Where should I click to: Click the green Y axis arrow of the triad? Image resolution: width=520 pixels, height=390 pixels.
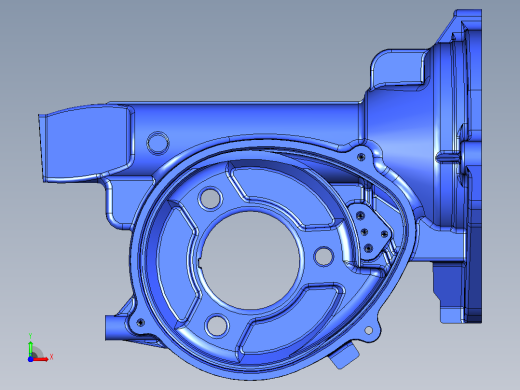click(30, 348)
